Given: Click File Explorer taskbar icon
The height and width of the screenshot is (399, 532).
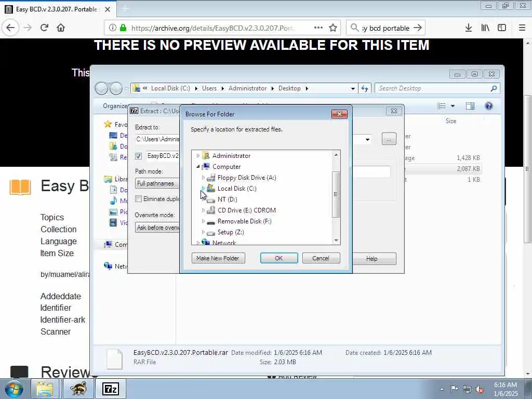Looking at the screenshot, I should point(45,389).
